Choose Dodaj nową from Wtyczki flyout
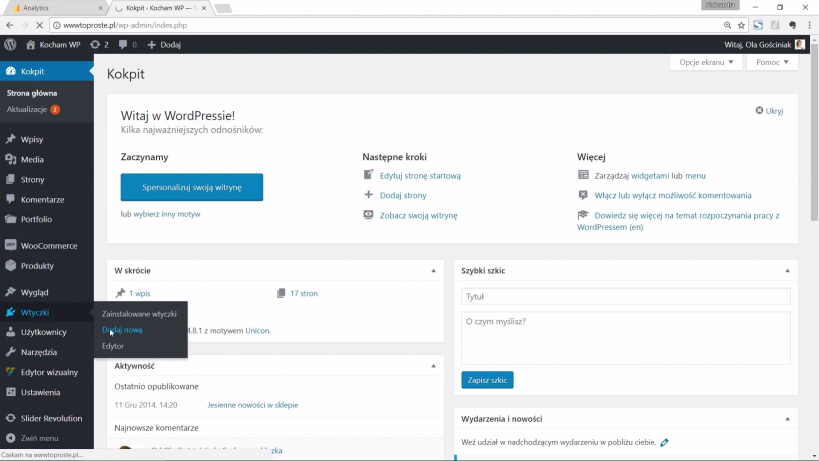Image resolution: width=819 pixels, height=461 pixels. (x=122, y=330)
